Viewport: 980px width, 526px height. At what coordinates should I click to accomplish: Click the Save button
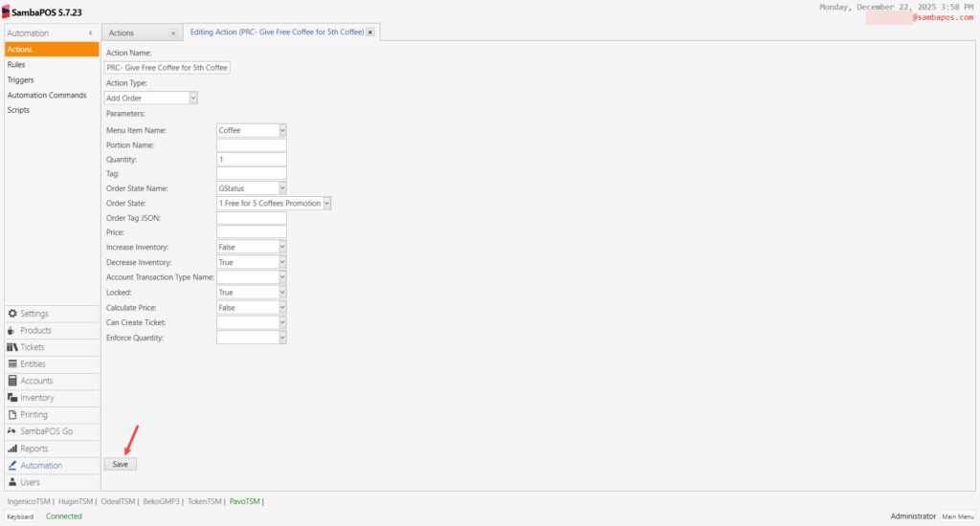pos(121,464)
